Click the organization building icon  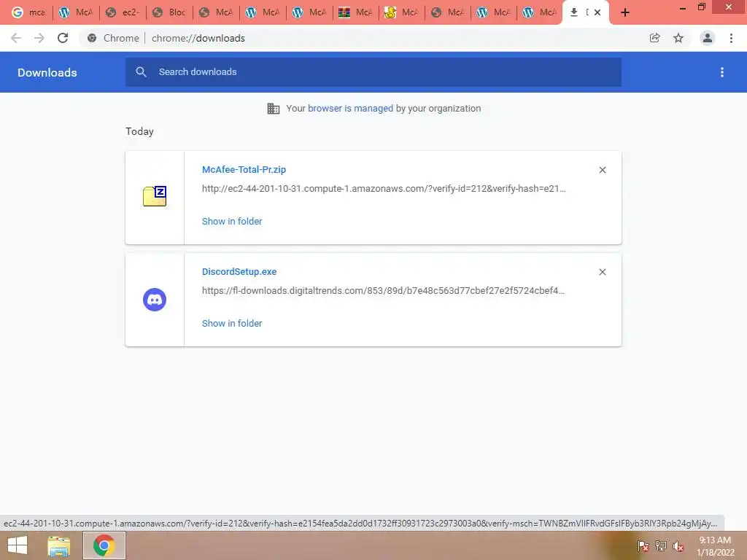point(274,109)
